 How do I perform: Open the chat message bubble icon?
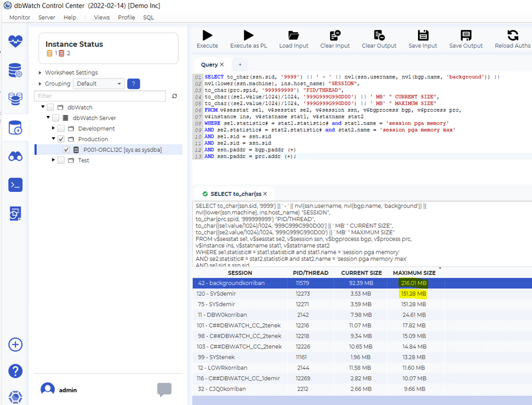pos(165,389)
